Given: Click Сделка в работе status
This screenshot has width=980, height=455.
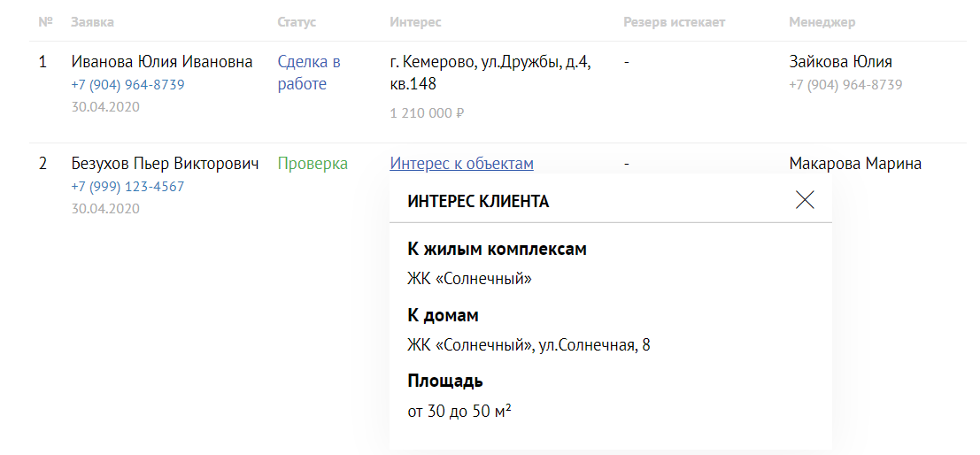Looking at the screenshot, I should coord(309,73).
